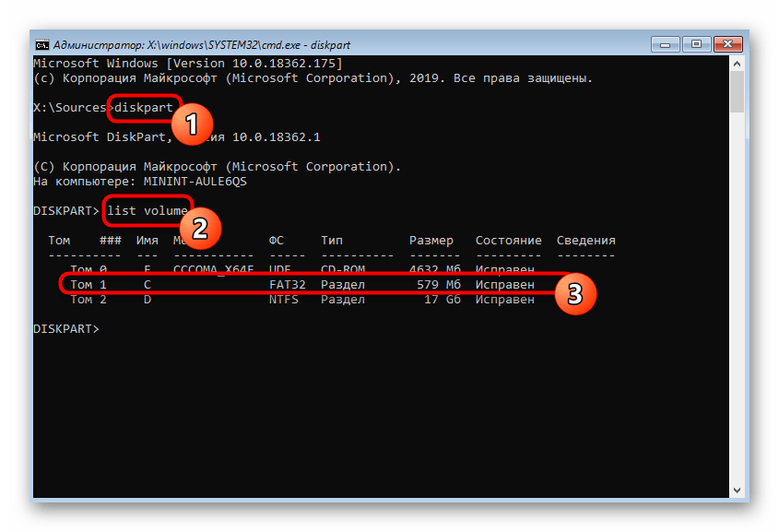Screen dimensions: 779x532
Task: Click the scrollbar up arrow
Action: click(737, 65)
